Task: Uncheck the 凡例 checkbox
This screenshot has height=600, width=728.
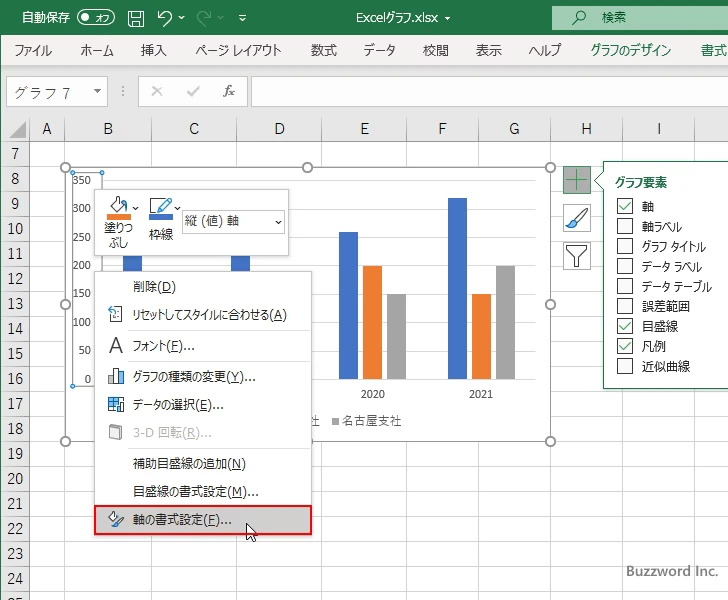Action: tap(624, 346)
